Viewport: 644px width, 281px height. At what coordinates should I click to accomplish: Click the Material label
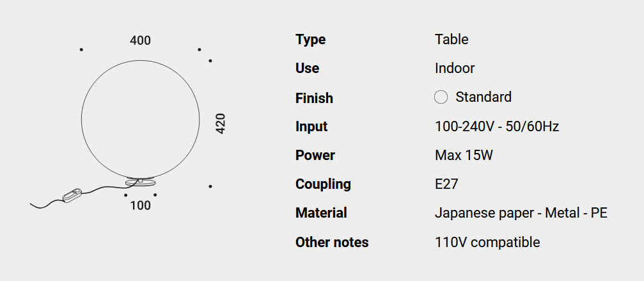coord(321,213)
